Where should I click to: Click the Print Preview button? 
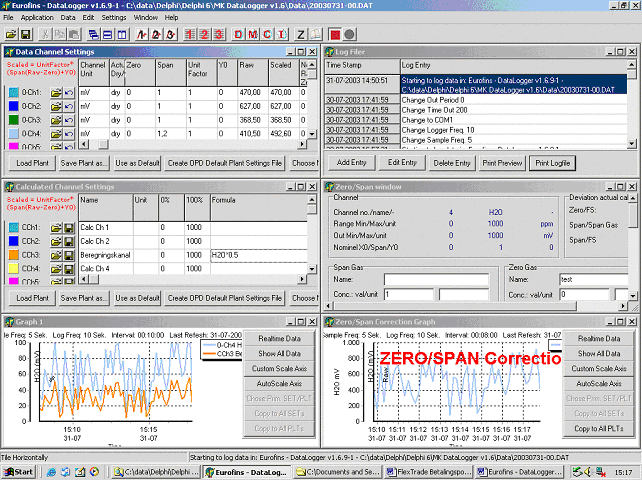[x=502, y=163]
